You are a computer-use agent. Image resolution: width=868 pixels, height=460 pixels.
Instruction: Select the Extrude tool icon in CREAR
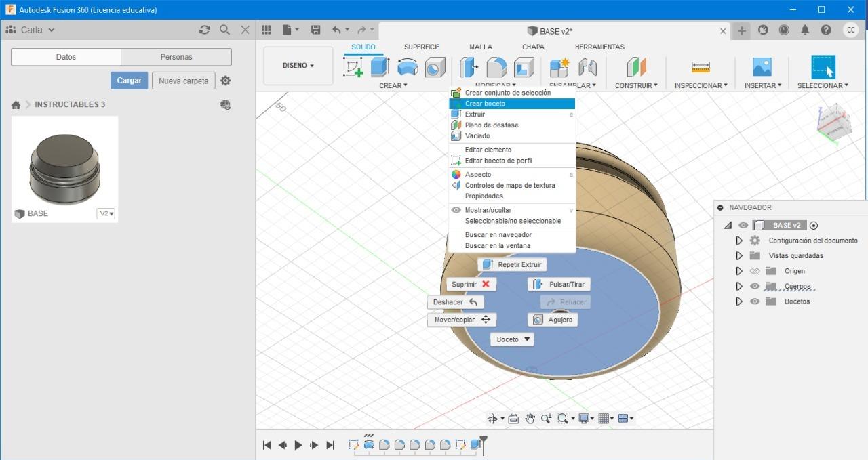(380, 67)
